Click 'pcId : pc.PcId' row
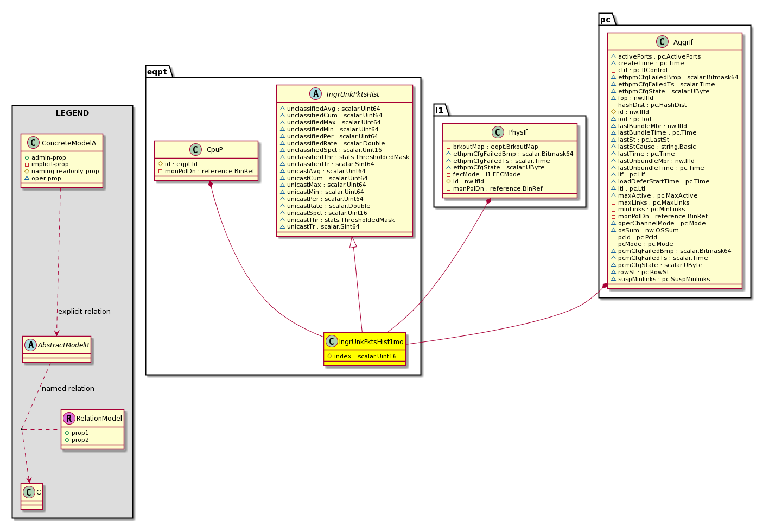 [x=638, y=237]
